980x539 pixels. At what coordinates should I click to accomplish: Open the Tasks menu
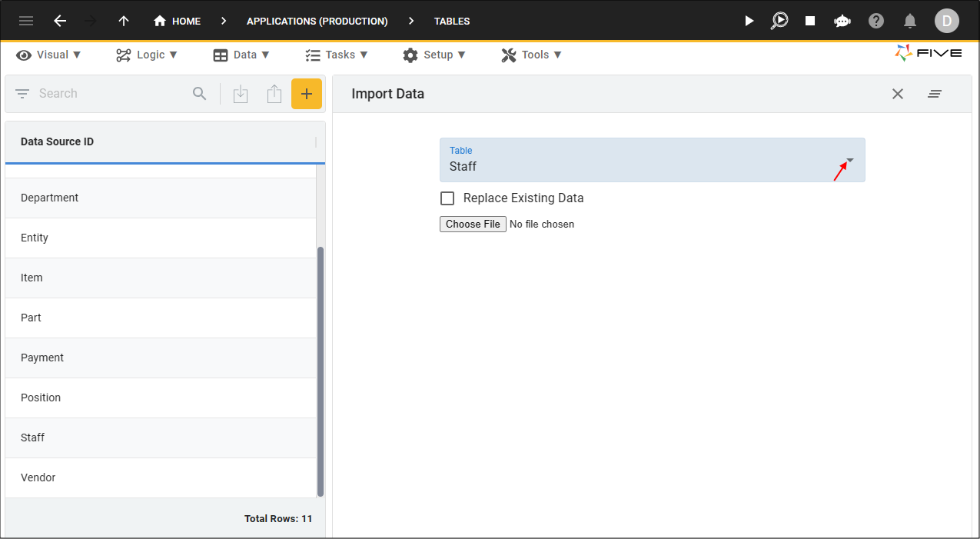click(x=337, y=55)
